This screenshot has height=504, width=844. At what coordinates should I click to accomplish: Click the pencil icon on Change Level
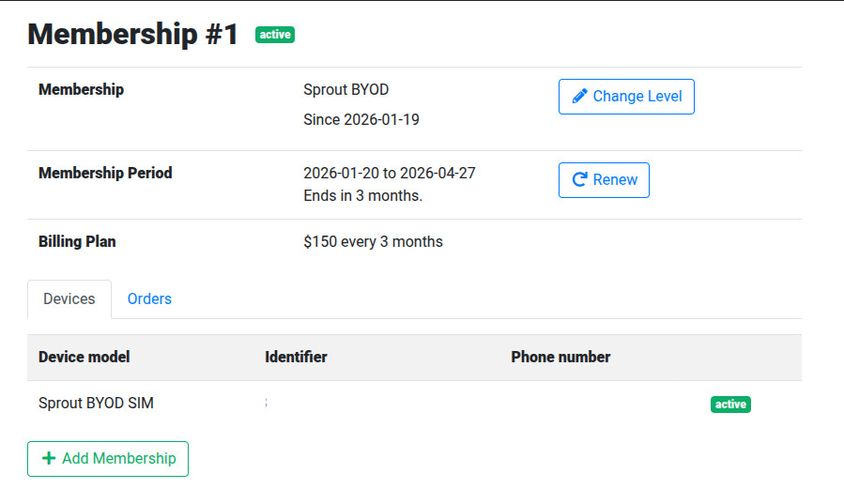[579, 96]
